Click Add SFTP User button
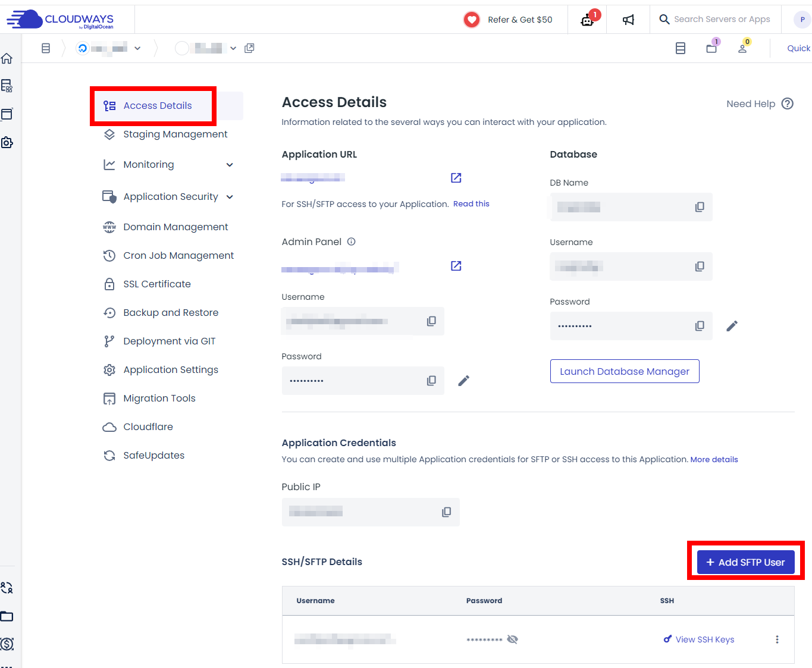812x668 pixels. point(746,562)
